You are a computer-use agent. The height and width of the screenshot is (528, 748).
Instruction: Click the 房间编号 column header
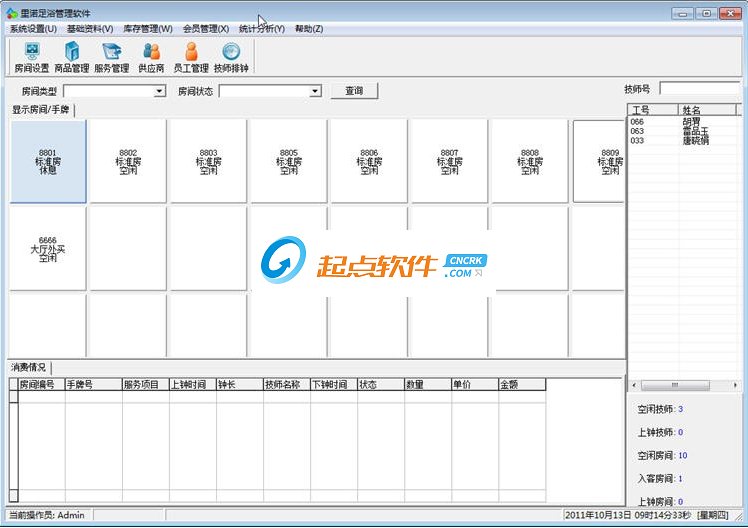tap(41, 384)
